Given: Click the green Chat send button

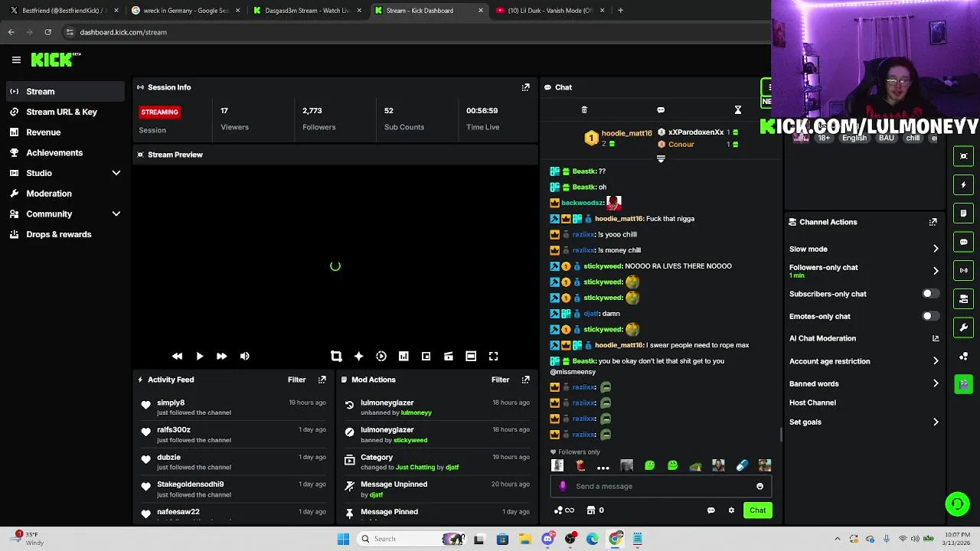Looking at the screenshot, I should click(757, 510).
